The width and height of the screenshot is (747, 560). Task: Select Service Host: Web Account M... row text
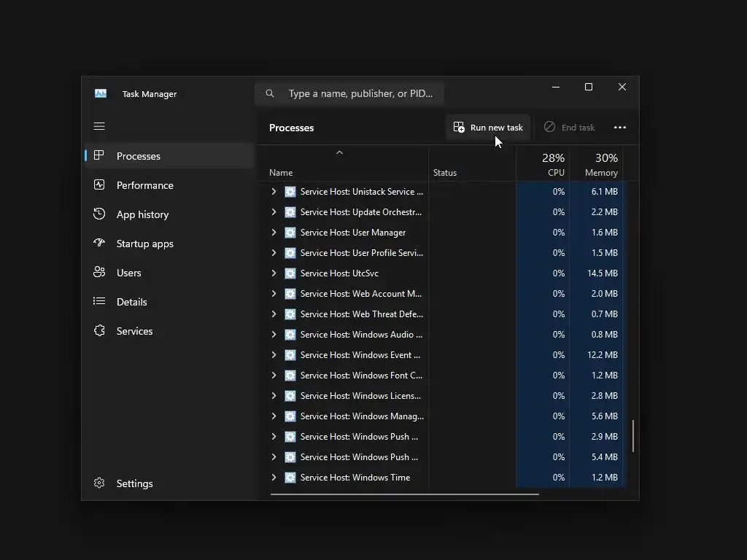(x=360, y=294)
